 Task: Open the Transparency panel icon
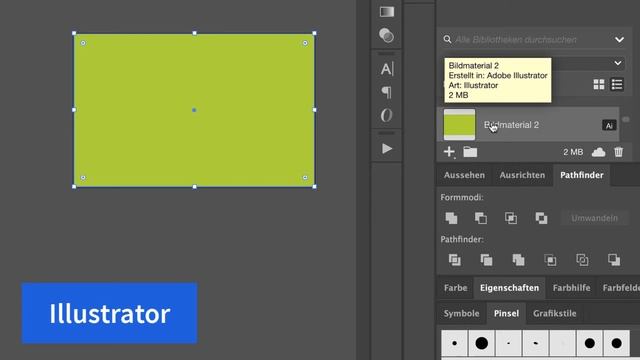[386, 36]
